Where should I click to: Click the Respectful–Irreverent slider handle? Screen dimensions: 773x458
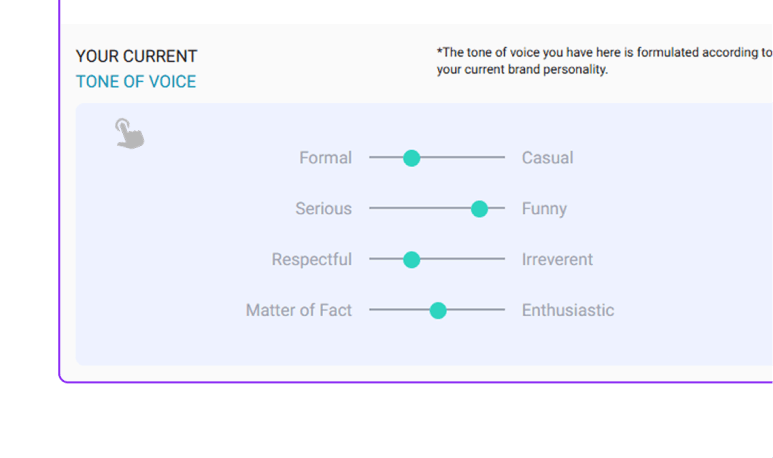tap(411, 260)
